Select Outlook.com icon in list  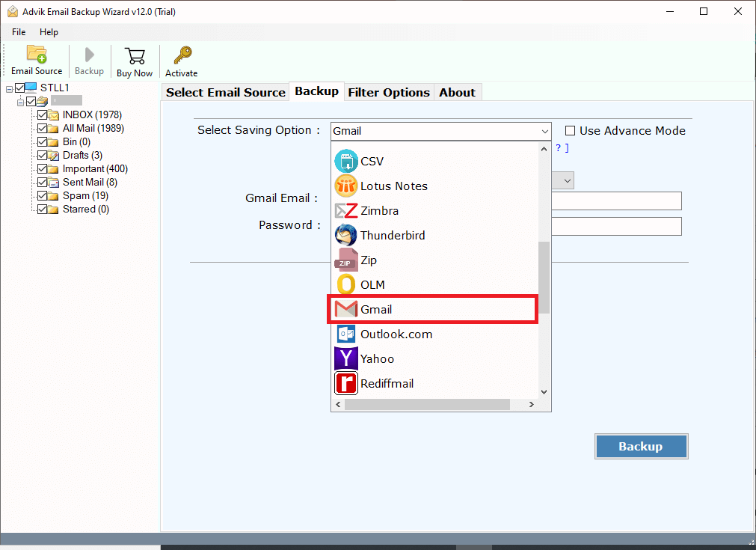[x=345, y=334]
